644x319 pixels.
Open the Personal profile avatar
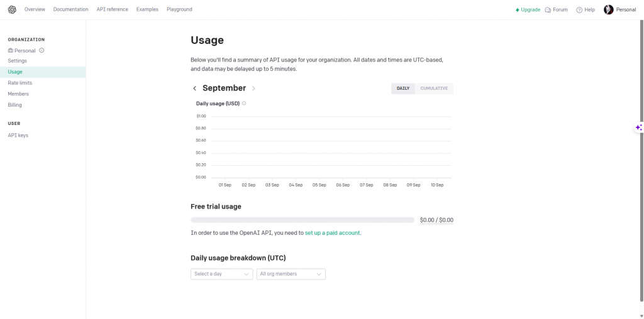point(608,9)
